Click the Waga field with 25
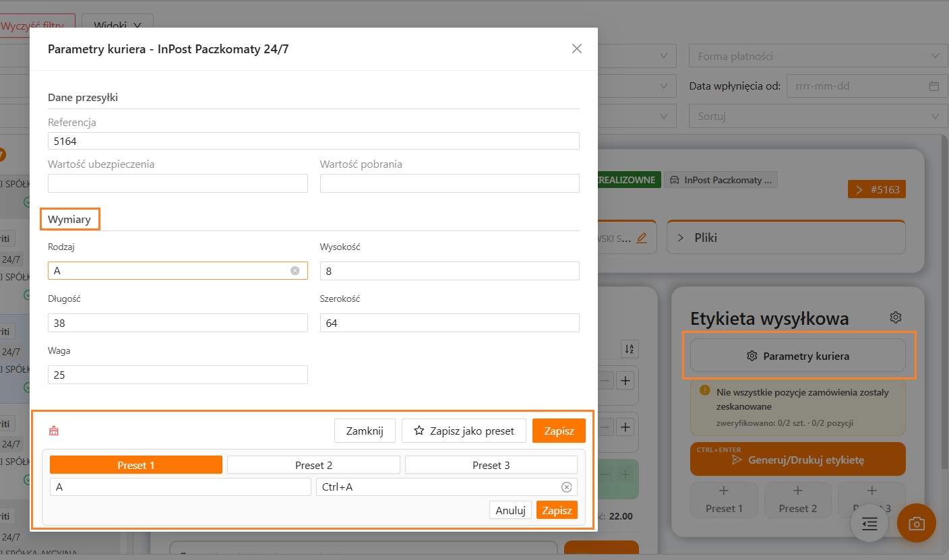 [178, 375]
